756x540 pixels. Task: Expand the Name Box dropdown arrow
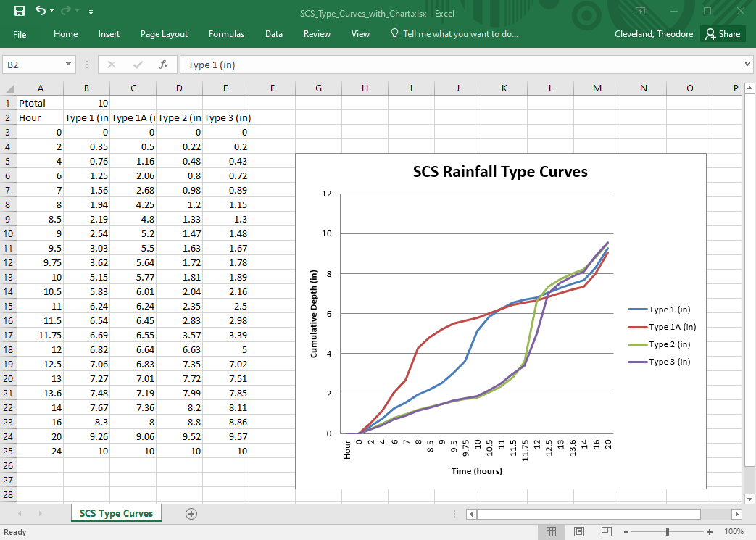coord(68,64)
